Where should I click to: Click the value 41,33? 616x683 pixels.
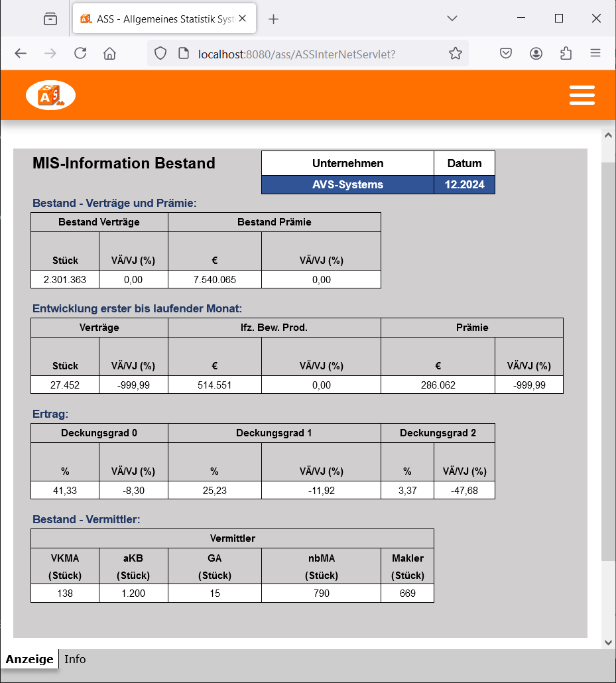tap(65, 491)
